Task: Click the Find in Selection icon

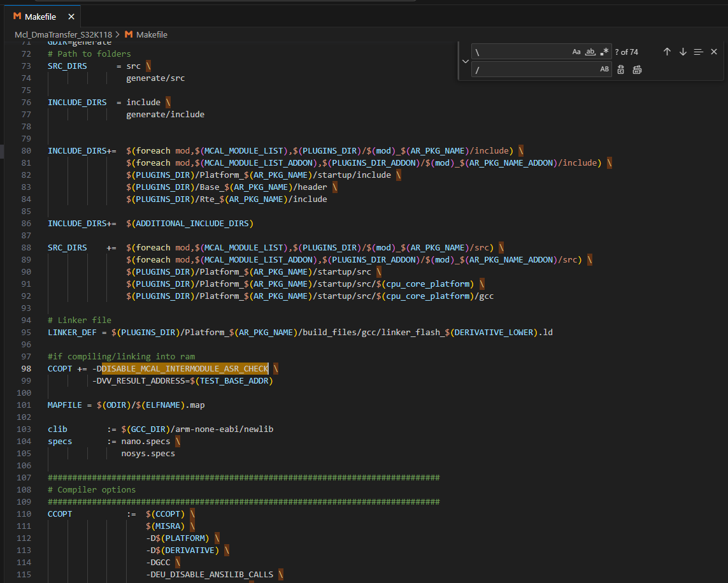Action: [698, 52]
